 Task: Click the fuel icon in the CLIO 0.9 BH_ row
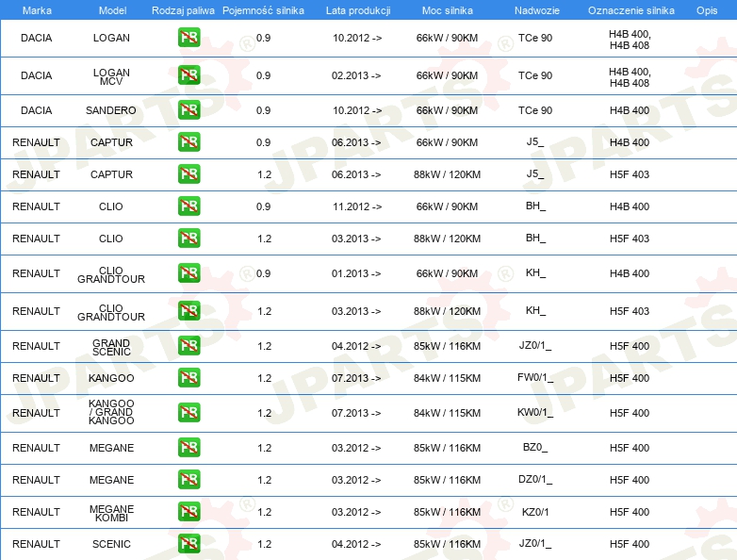click(x=188, y=206)
